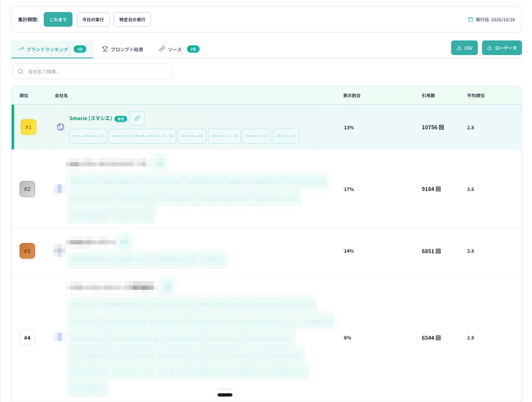Download the ローデータ file
The height and width of the screenshot is (402, 532).
click(x=502, y=48)
